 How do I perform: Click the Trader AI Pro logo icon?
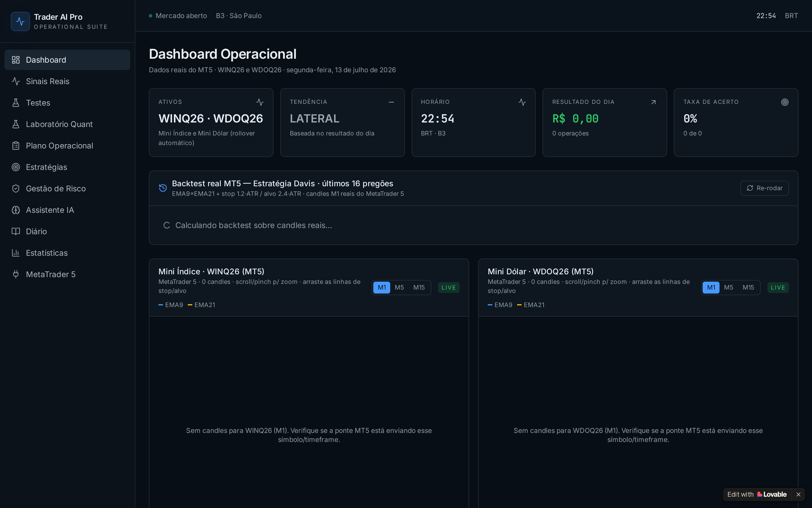[x=20, y=21]
